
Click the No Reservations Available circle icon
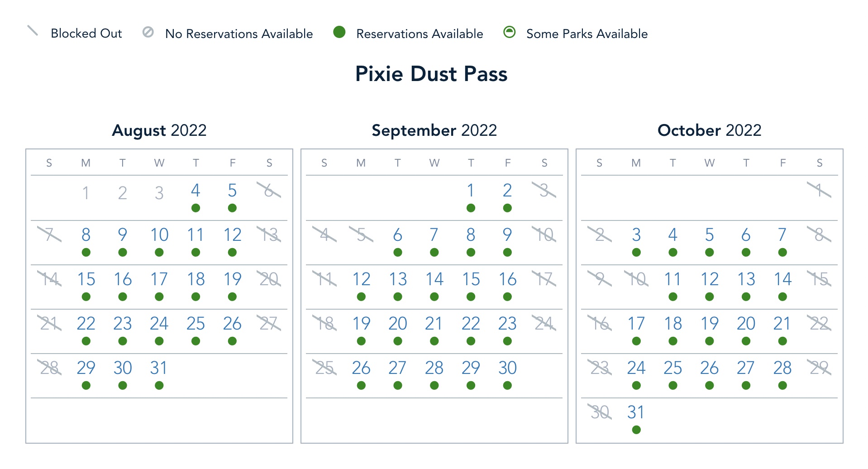[148, 32]
